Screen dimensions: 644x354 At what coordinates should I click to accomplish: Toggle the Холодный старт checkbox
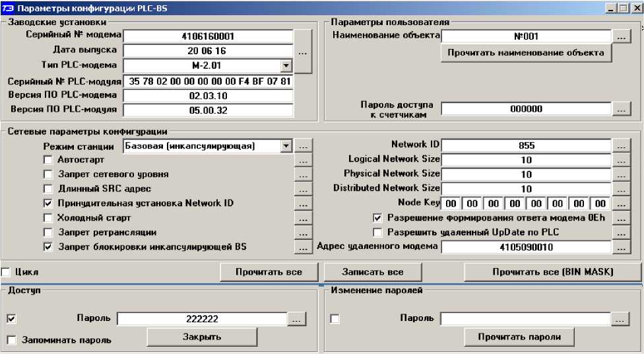48,218
